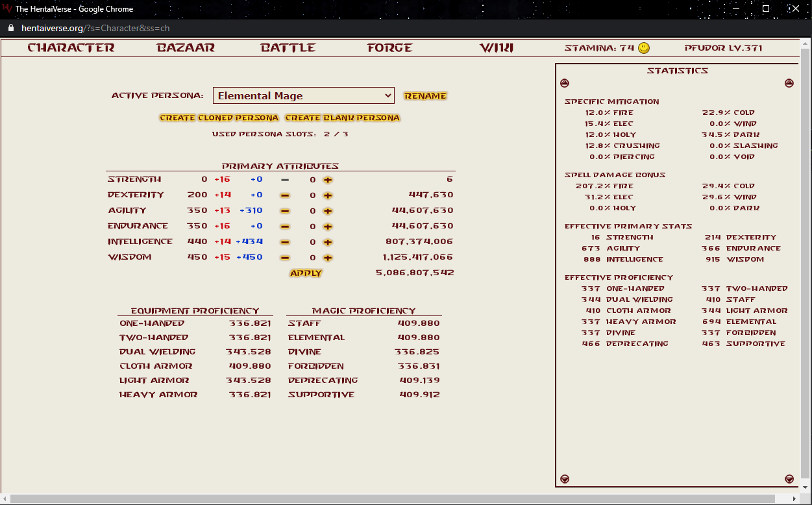This screenshot has width=812, height=505.
Task: Click the plus icon for Strength
Action: (x=328, y=180)
